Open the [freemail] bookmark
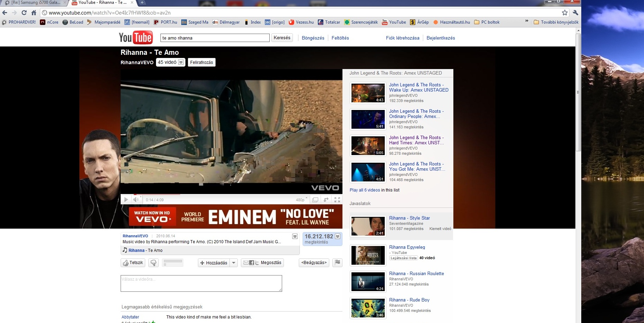Image resolution: width=644 pixels, height=323 pixels. (137, 22)
